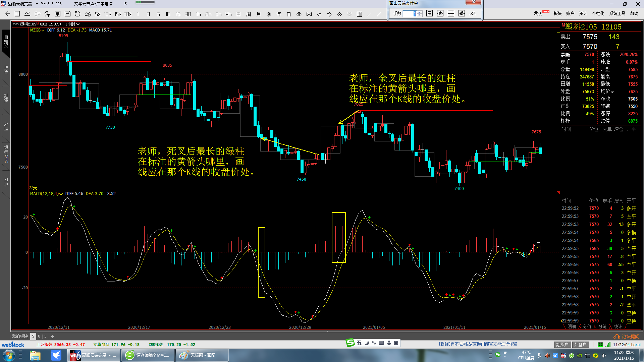The image size is (644, 362).
Task: Click the eraser icon in order panel
Action: point(472,13)
